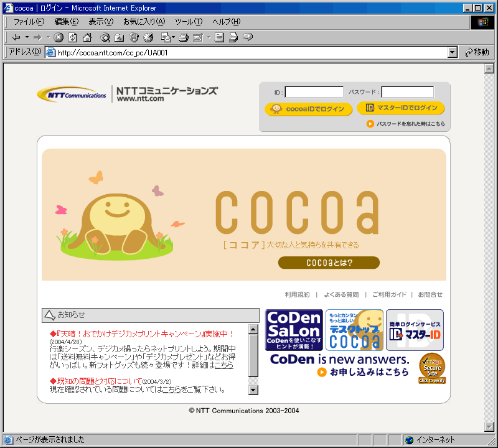Click the page scroll up arrow
Viewport: 498px width, 448px height.
(489, 68)
